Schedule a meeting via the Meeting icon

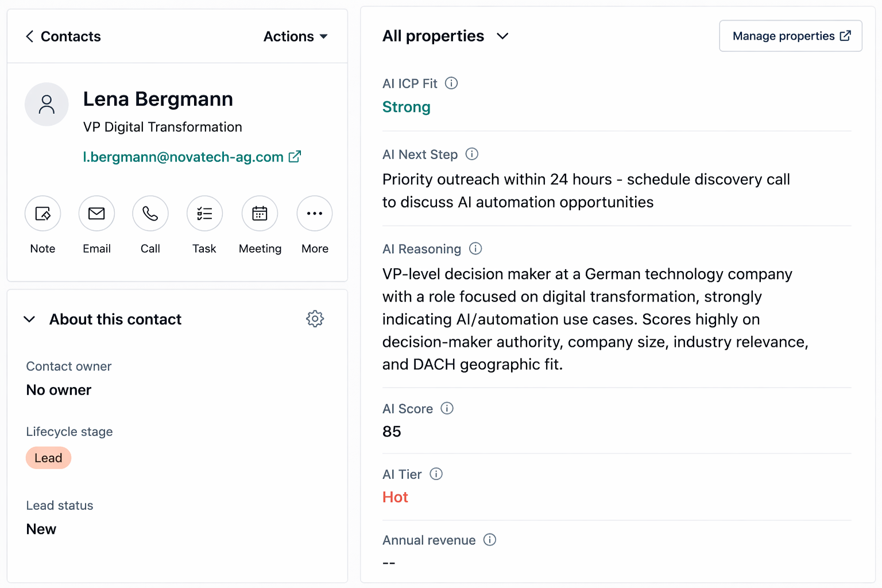tap(260, 213)
